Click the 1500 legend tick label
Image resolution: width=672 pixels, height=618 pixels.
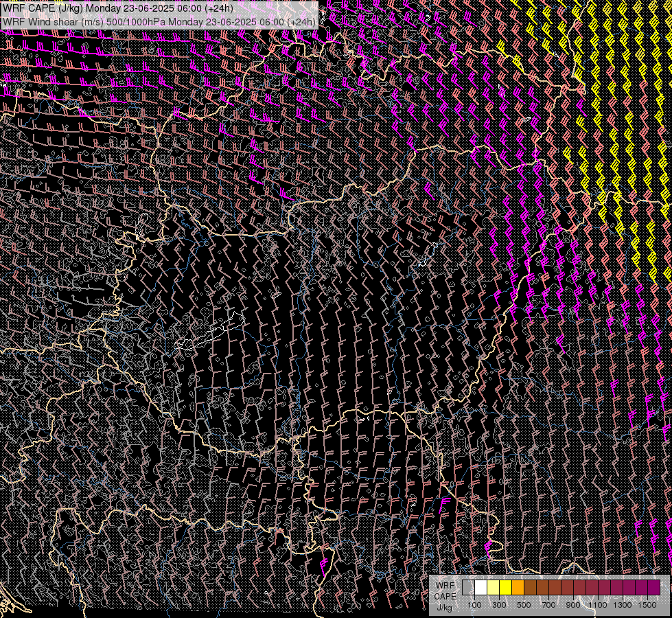click(x=647, y=605)
